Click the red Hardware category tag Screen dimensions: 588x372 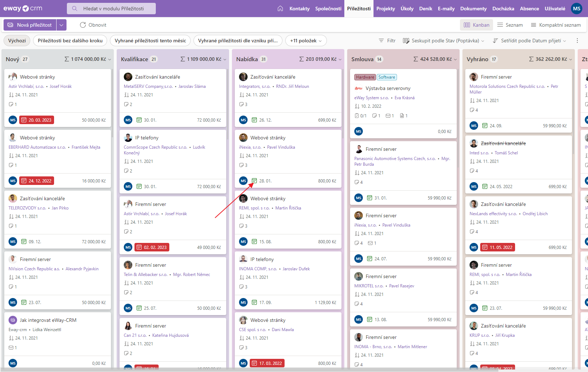tap(365, 77)
